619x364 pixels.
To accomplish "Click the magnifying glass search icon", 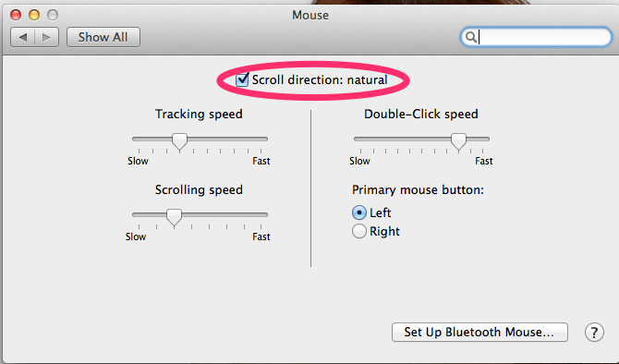I will 470,37.
